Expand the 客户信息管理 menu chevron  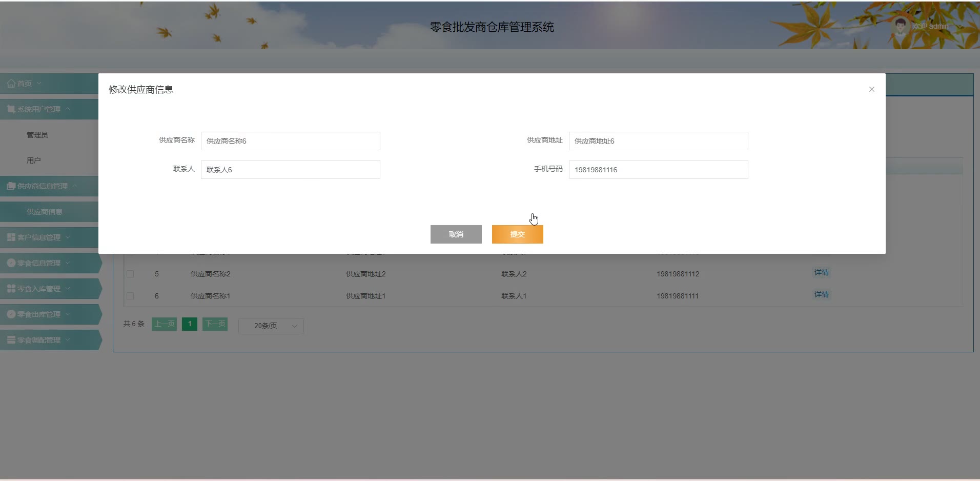(68, 237)
